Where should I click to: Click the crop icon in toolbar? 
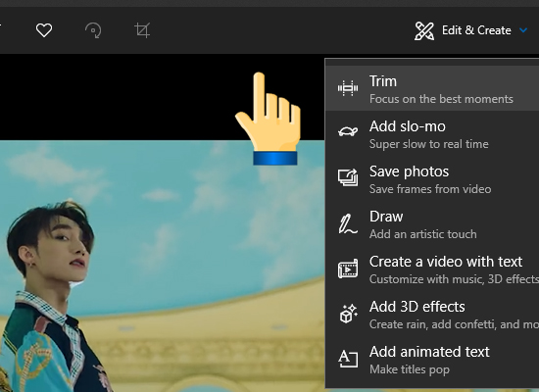pyautogui.click(x=142, y=30)
